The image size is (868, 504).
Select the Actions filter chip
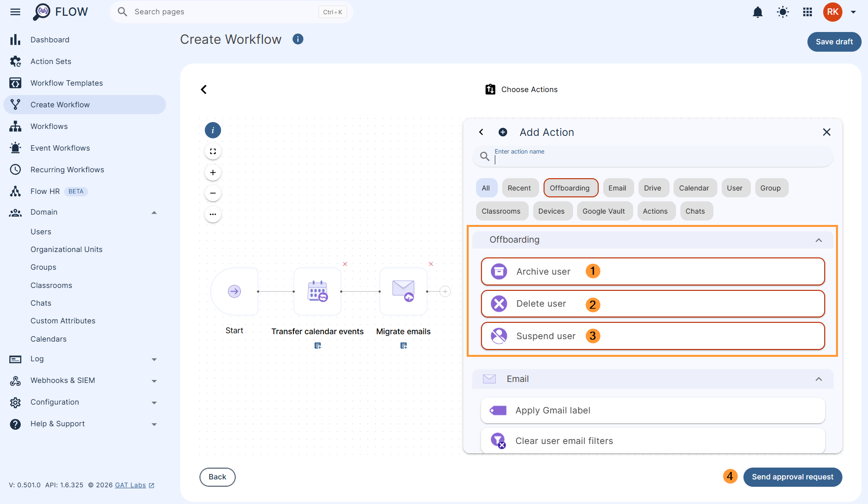tap(655, 211)
